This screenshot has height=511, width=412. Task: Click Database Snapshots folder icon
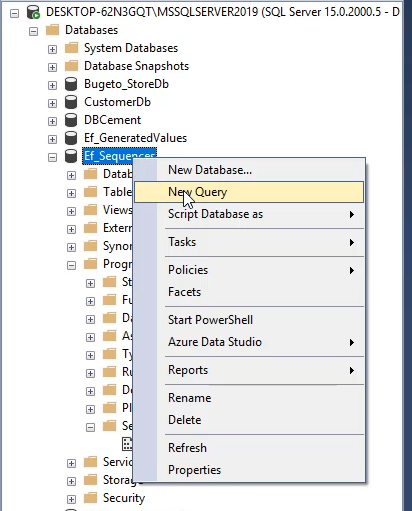tap(71, 66)
